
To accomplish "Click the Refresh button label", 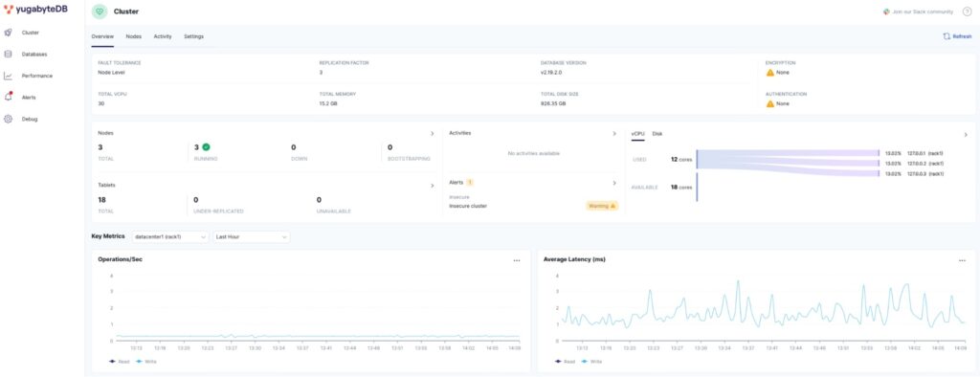I will (x=962, y=36).
